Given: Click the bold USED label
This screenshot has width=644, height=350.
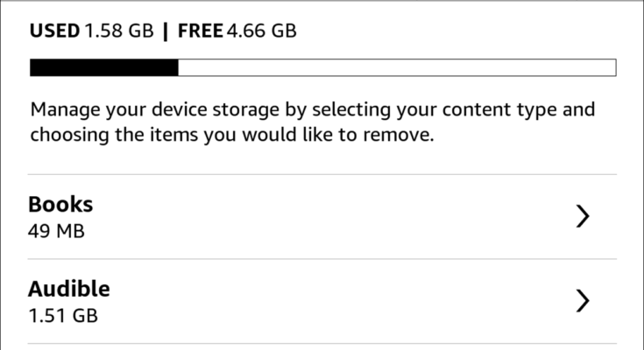Looking at the screenshot, I should click(54, 31).
